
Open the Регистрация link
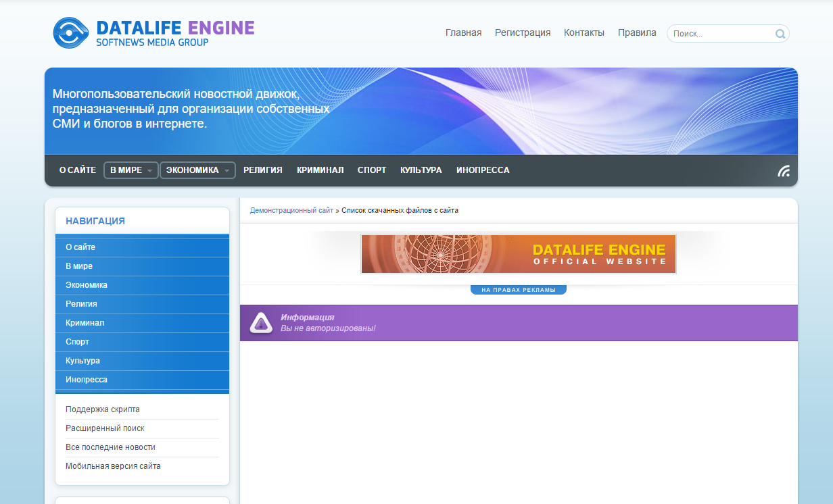click(523, 32)
